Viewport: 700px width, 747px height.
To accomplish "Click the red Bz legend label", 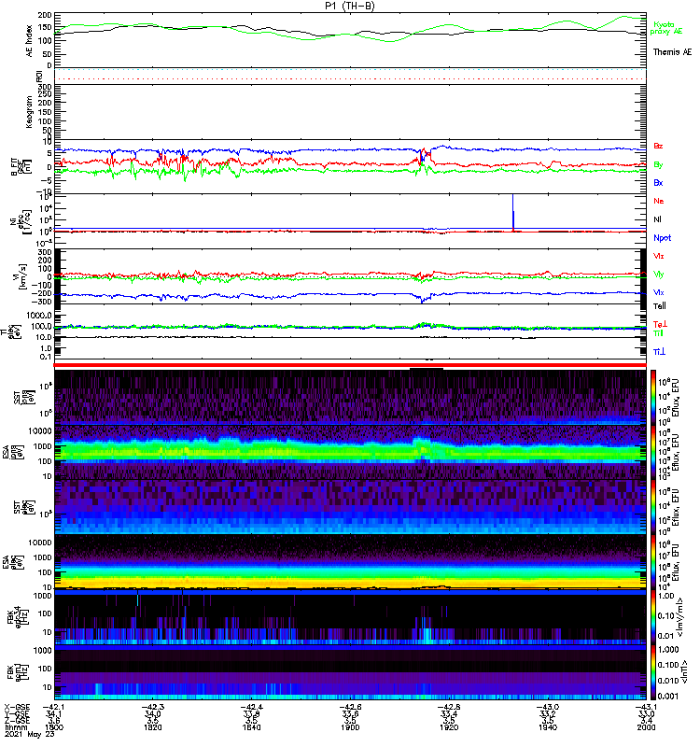I will point(658,146).
